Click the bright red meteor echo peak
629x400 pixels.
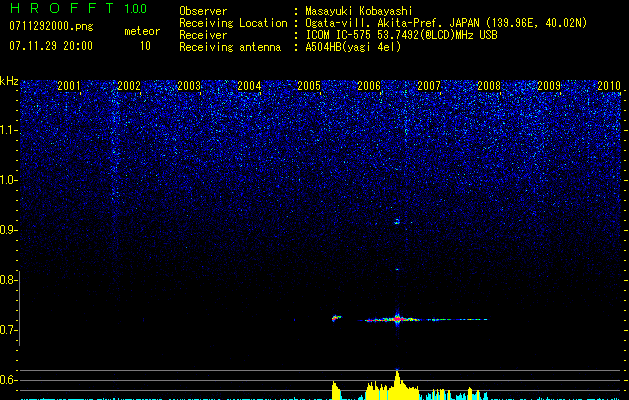398,319
